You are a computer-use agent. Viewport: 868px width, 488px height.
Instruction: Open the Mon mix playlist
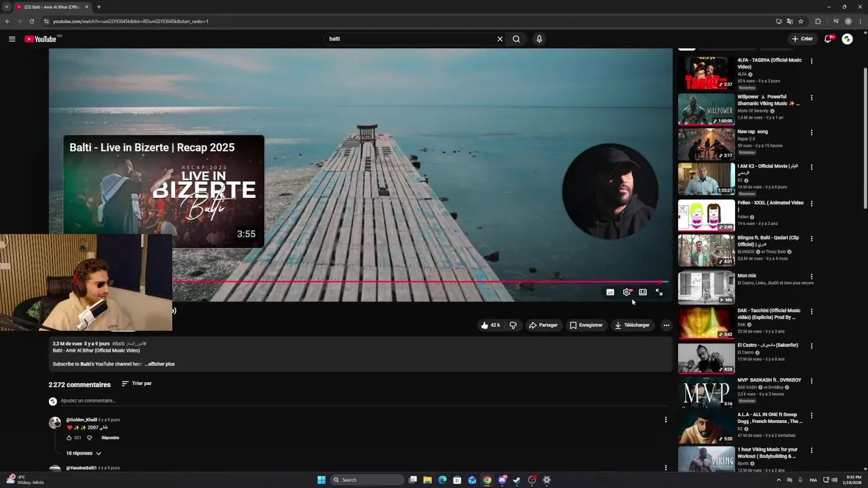706,287
